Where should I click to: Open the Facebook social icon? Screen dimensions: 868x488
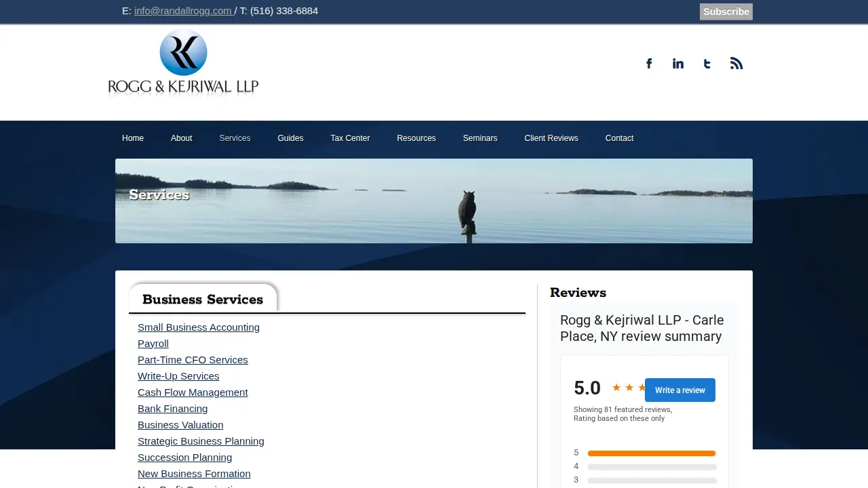[649, 64]
